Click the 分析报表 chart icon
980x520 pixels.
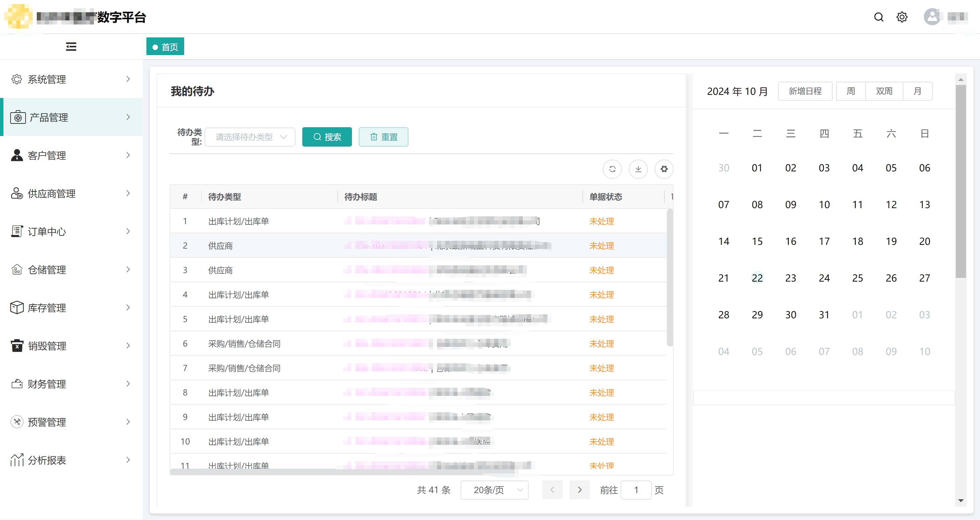(x=17, y=460)
